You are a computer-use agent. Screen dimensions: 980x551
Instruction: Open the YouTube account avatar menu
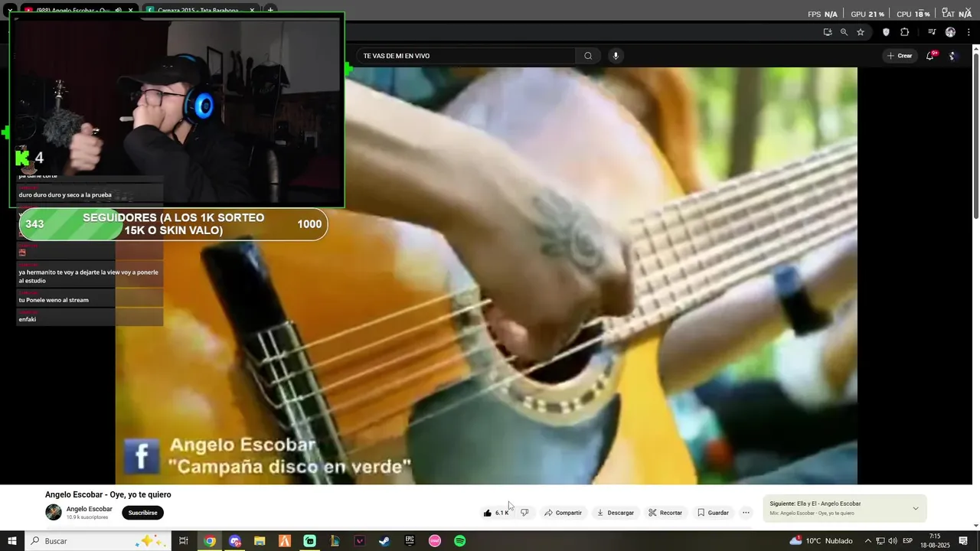[953, 56]
